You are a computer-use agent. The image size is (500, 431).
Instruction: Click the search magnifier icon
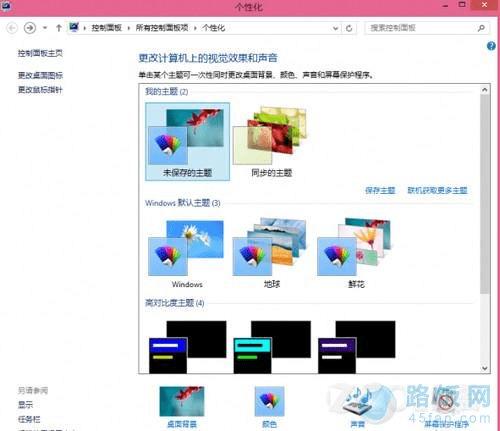pyautogui.click(x=481, y=28)
